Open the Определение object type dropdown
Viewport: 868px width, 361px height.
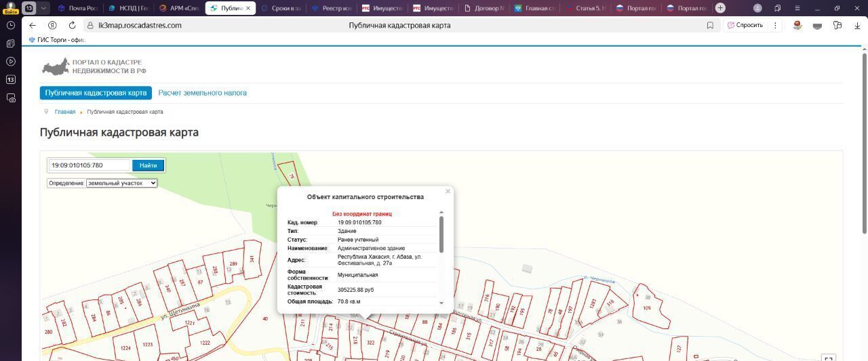(121, 183)
